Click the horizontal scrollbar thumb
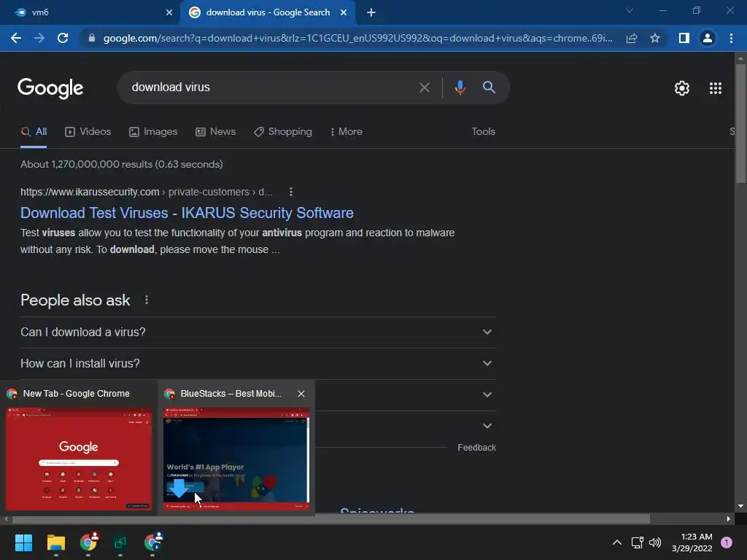This screenshot has width=747, height=560. point(331,519)
